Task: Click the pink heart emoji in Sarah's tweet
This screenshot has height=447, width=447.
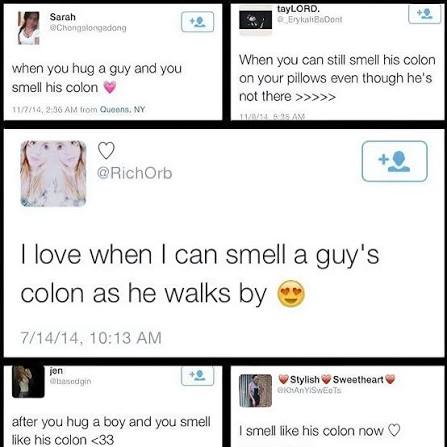Action: tap(110, 87)
